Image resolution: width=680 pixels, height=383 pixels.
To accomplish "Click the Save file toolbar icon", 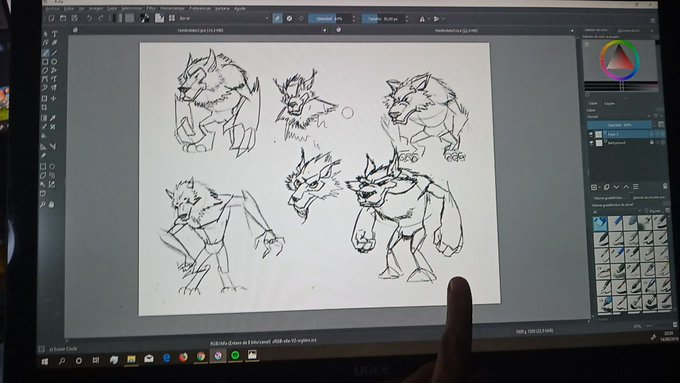I will pyautogui.click(x=75, y=18).
